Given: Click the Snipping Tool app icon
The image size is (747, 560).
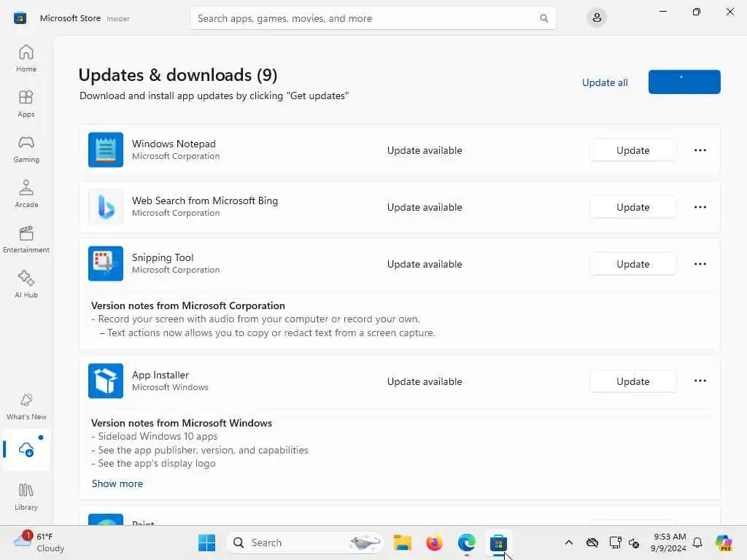Looking at the screenshot, I should (x=106, y=263).
